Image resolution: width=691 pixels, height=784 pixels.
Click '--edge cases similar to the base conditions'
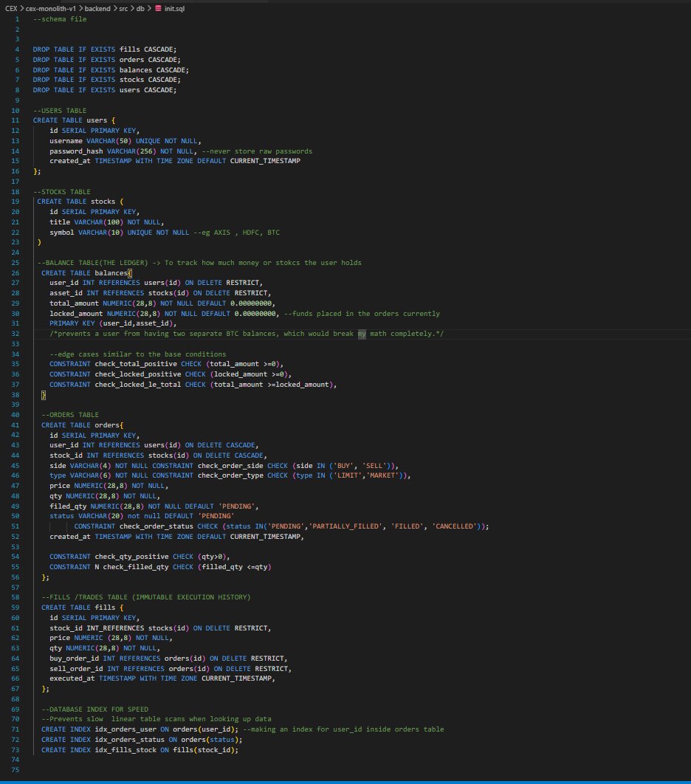tap(137, 354)
